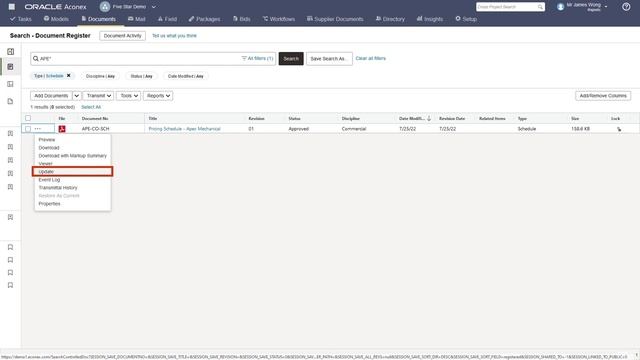Click Save Search As button
Viewport: 640px width, 360px height.
(x=329, y=59)
